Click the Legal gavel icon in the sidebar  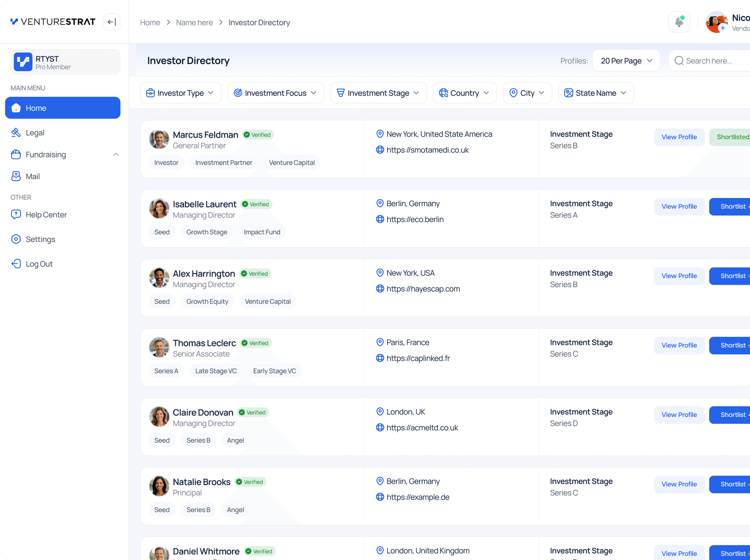[x=16, y=133]
